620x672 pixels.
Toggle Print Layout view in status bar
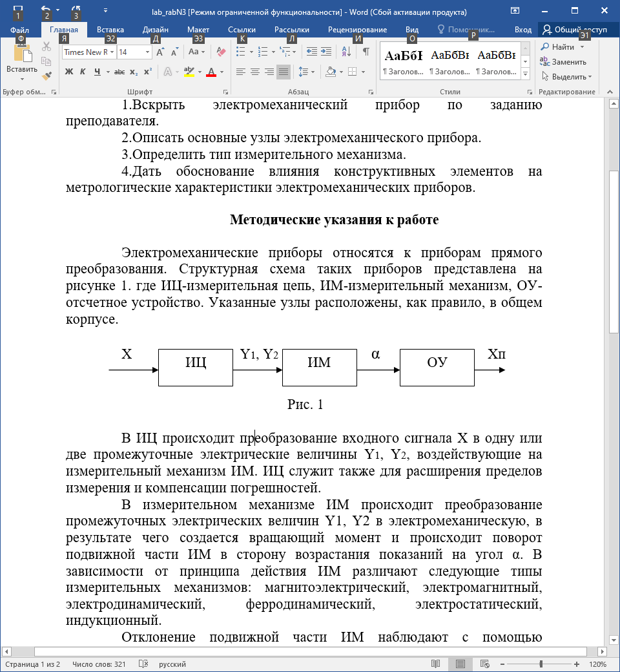(460, 664)
